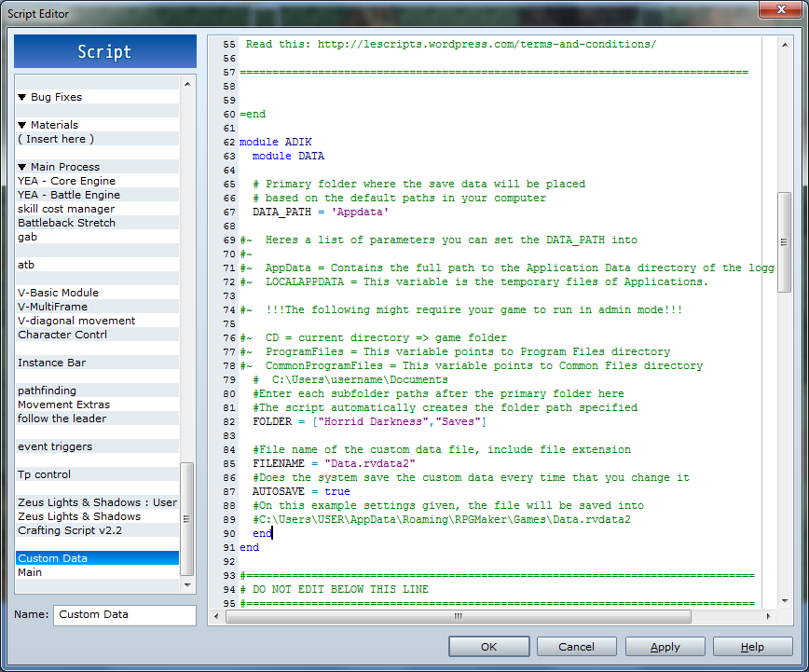The width and height of the screenshot is (809, 672).
Task: Open the Instance Bar script
Action: pyautogui.click(x=98, y=363)
